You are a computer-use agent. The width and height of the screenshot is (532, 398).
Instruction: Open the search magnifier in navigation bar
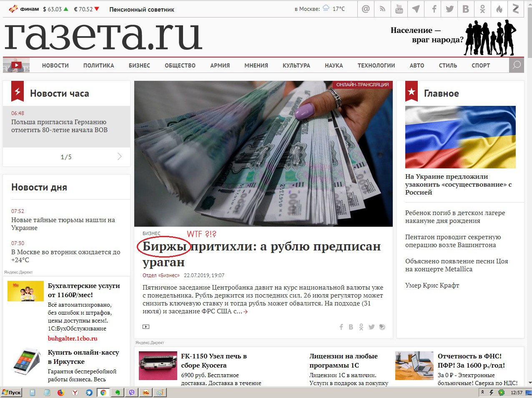tap(516, 65)
